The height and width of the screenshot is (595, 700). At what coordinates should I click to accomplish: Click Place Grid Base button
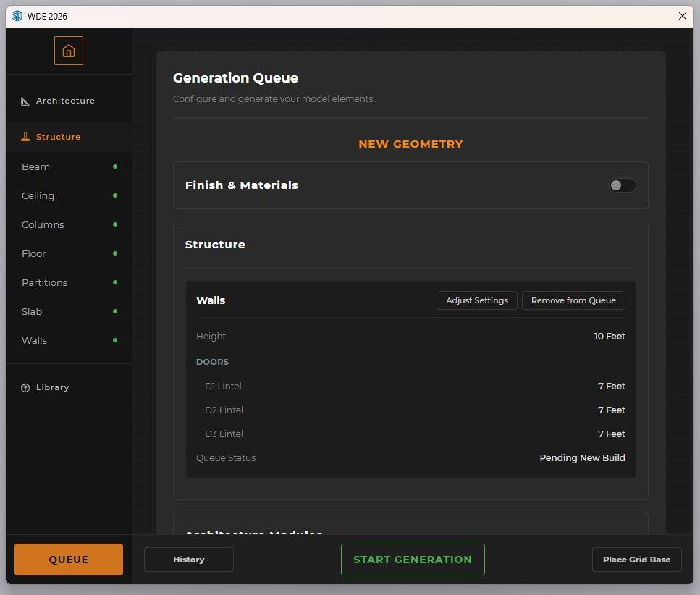636,560
